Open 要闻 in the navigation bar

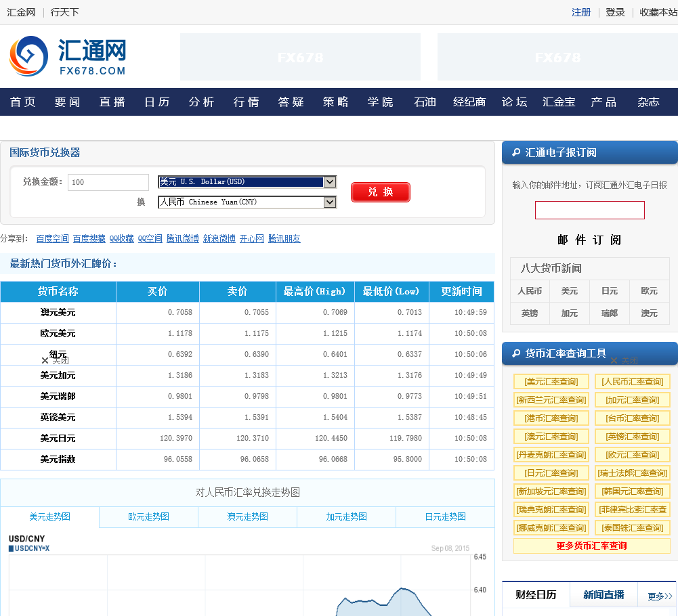[x=68, y=102]
